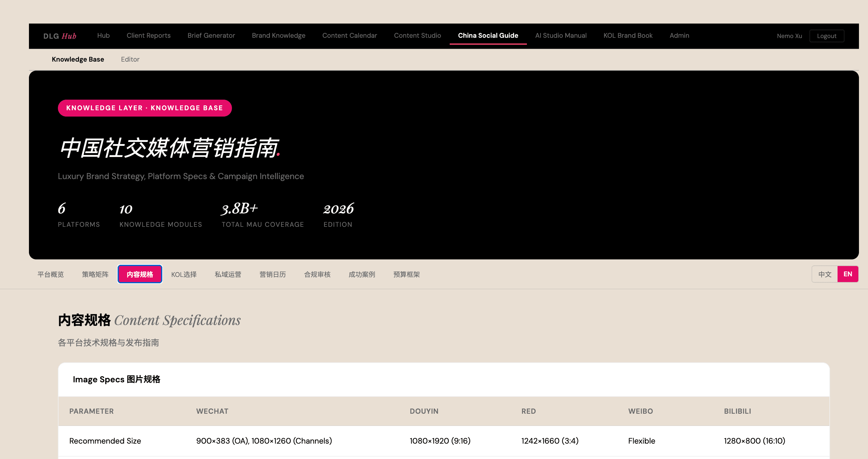The width and height of the screenshot is (868, 459).
Task: Open AI Studio Manual
Action: click(560, 35)
